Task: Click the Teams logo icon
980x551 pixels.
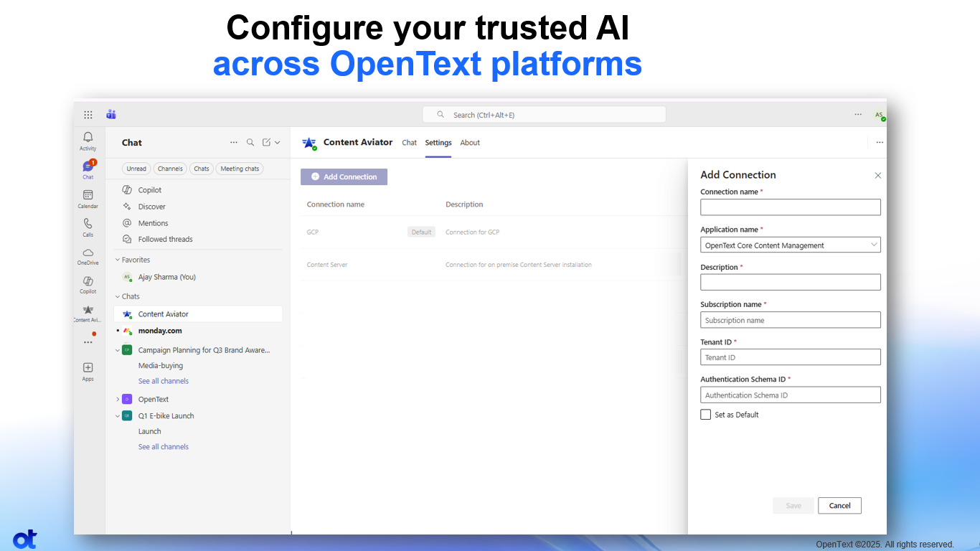Action: 111,114
